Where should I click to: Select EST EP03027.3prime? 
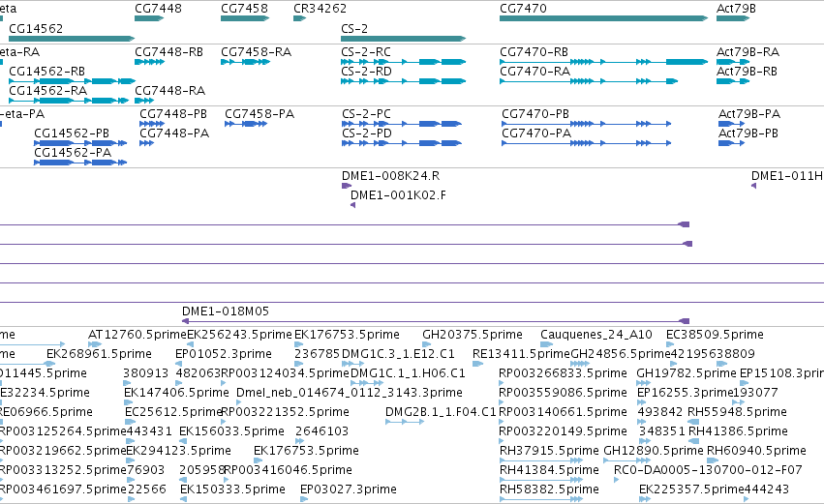tap(349, 489)
